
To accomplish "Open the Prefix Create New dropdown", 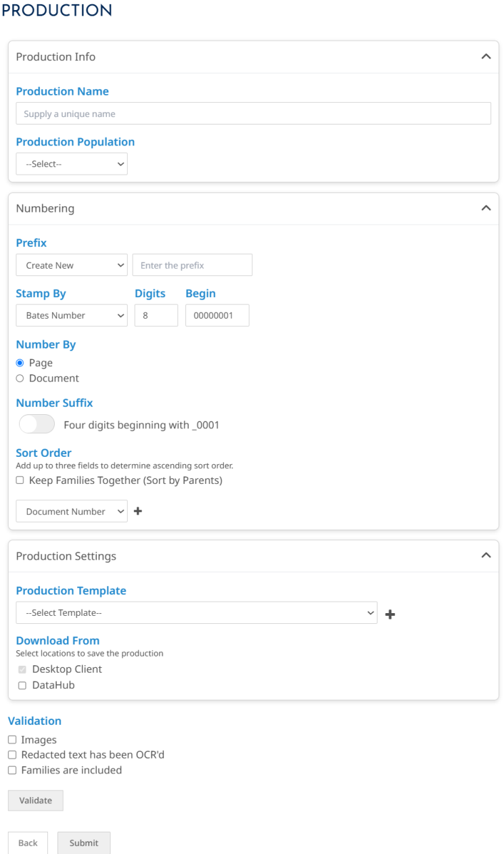I will coord(72,265).
